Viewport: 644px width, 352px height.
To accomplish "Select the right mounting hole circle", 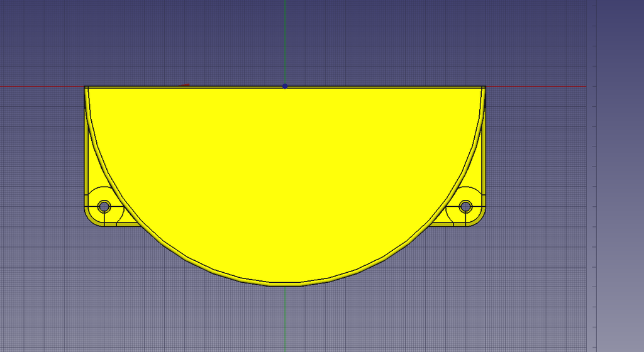I will click(x=465, y=206).
